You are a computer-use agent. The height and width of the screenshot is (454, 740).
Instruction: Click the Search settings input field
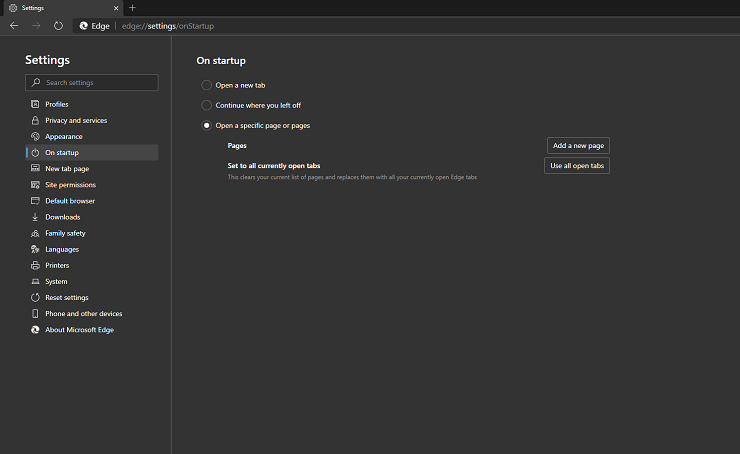(92, 82)
